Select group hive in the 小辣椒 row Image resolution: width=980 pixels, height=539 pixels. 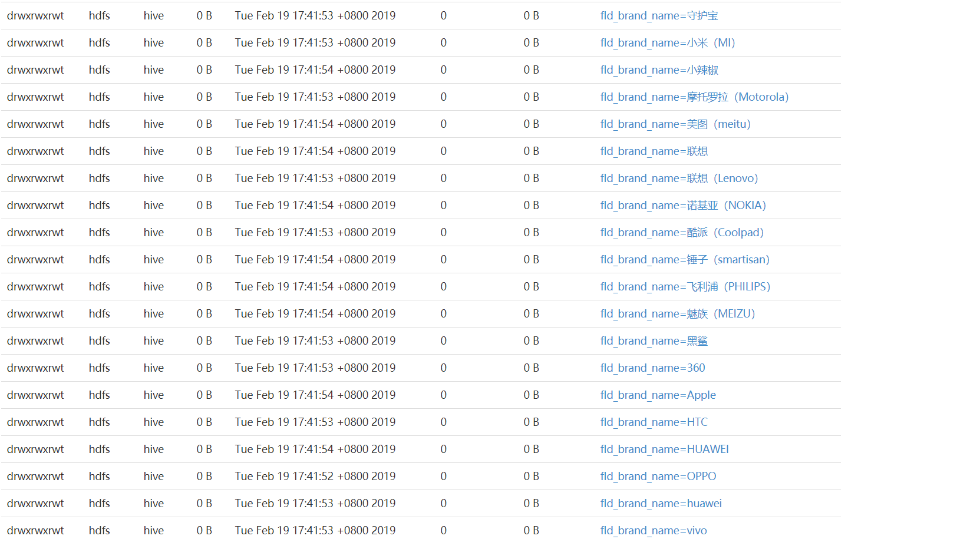coord(154,70)
